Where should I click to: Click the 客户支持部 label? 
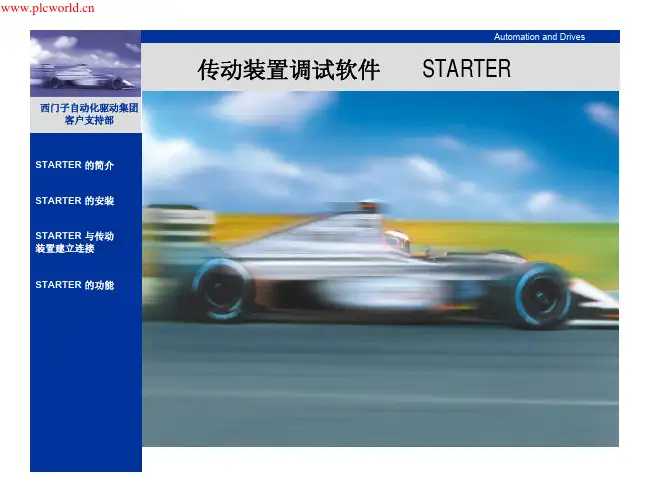pos(88,120)
